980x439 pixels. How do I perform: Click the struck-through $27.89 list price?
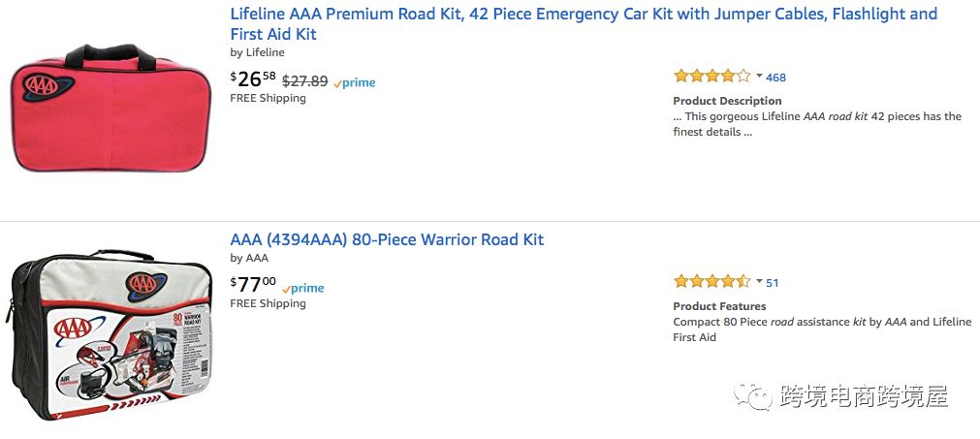coord(304,81)
